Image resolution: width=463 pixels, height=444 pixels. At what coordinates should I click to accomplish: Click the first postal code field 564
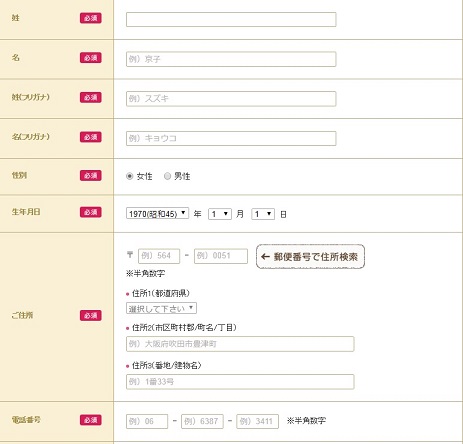pyautogui.click(x=159, y=256)
